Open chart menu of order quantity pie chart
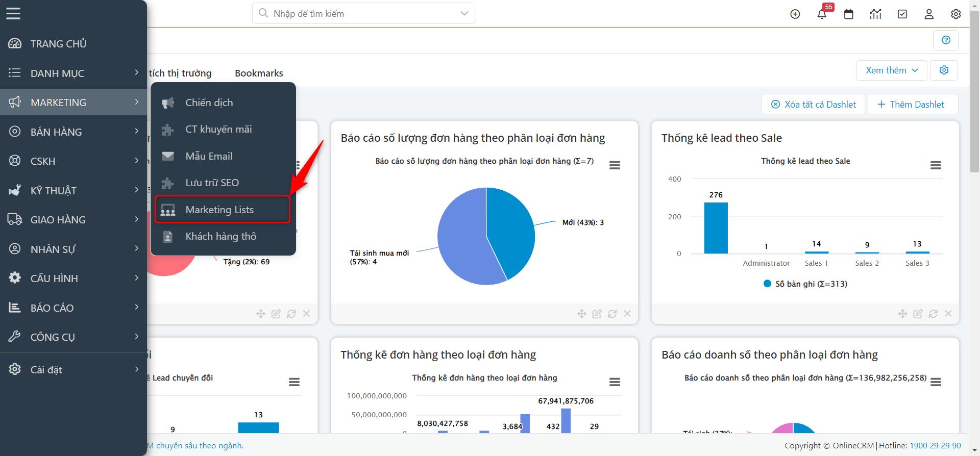The image size is (980, 456). pyautogui.click(x=615, y=165)
